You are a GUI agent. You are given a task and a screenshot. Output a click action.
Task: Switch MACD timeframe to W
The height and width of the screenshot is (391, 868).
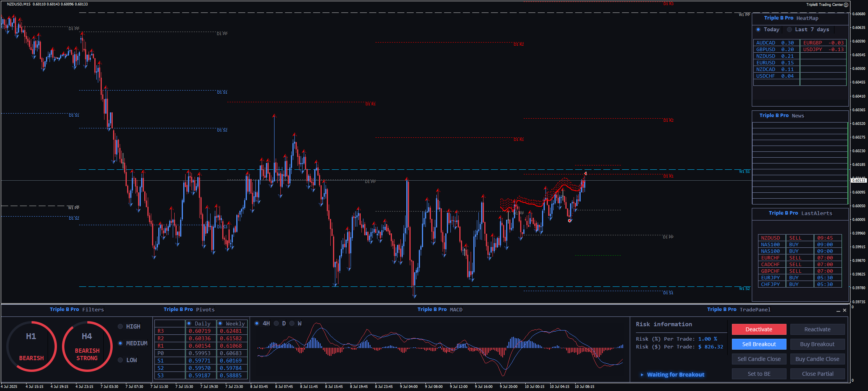click(x=292, y=323)
